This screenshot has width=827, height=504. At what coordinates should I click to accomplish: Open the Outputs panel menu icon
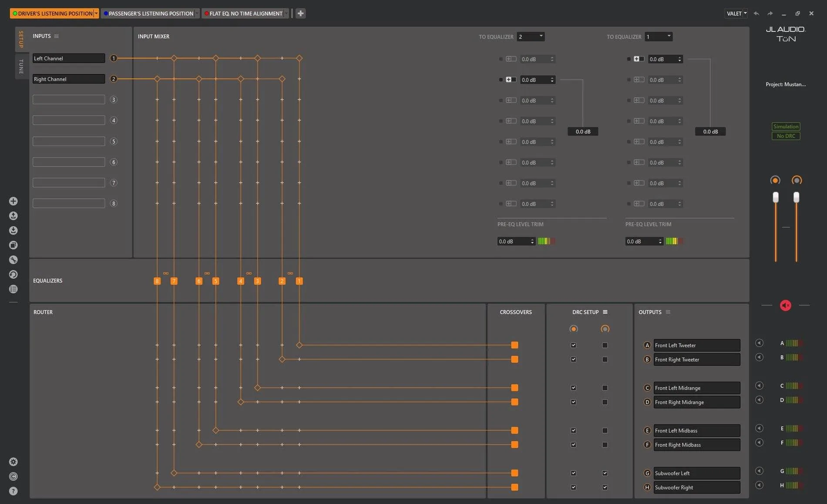tap(668, 312)
